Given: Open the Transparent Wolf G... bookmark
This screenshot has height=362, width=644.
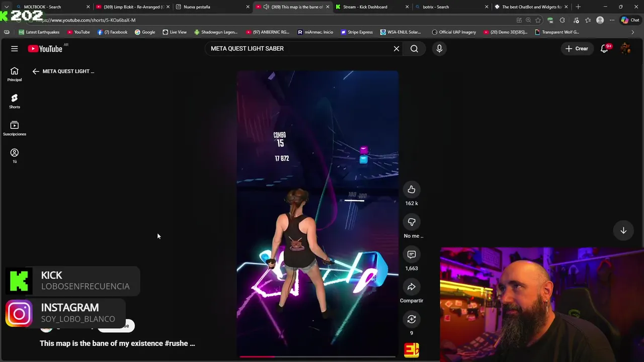Looking at the screenshot, I should point(556,32).
